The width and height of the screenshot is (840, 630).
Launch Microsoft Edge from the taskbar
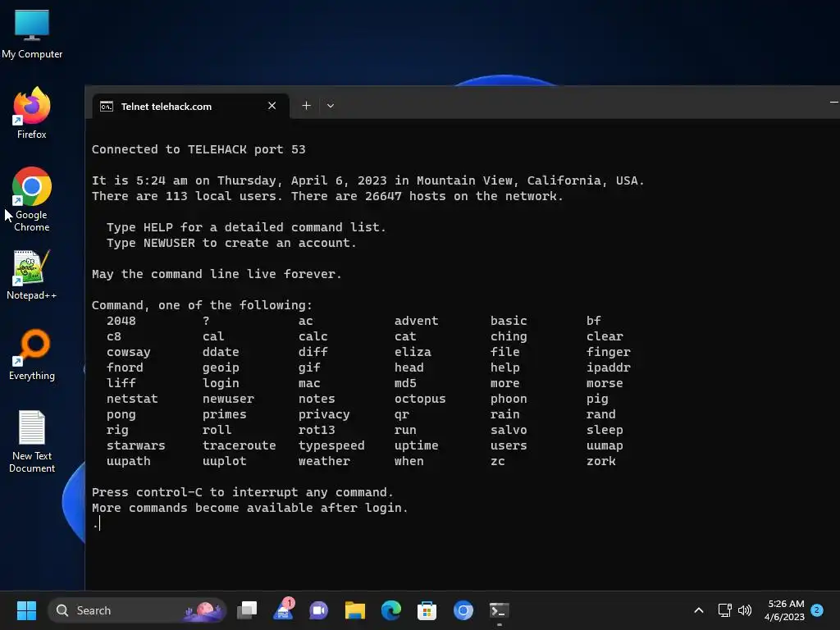[391, 610]
